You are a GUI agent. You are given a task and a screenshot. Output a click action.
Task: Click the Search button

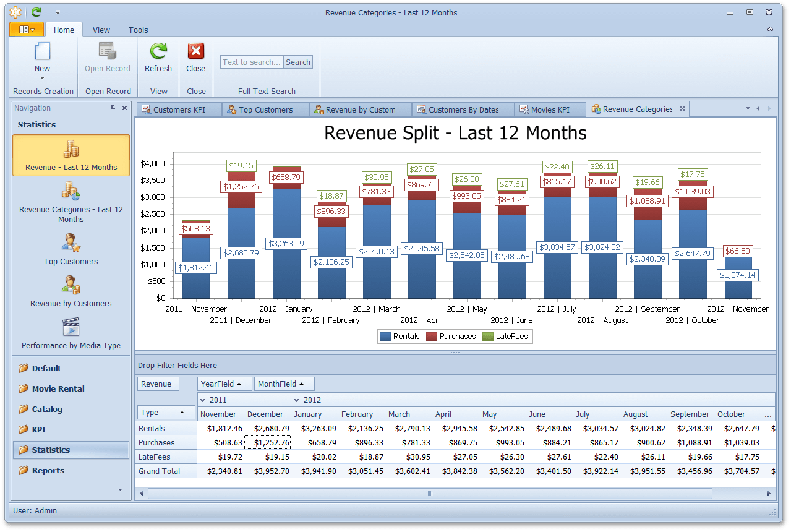298,62
